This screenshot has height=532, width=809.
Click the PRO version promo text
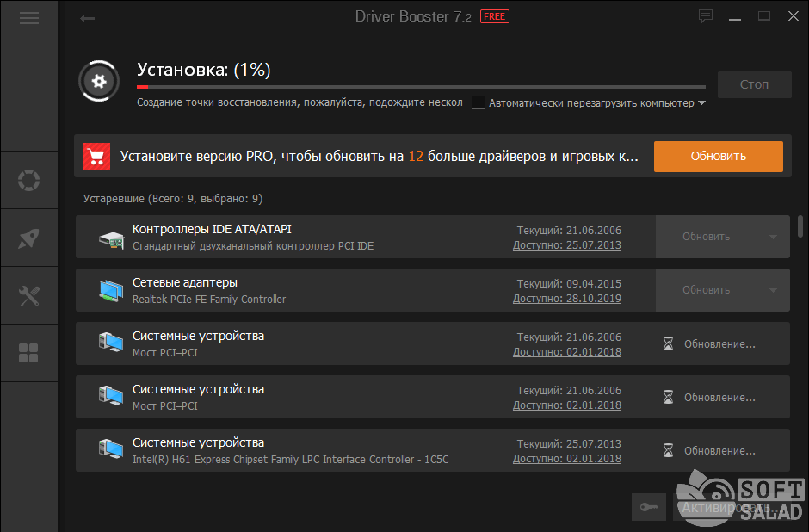380,157
